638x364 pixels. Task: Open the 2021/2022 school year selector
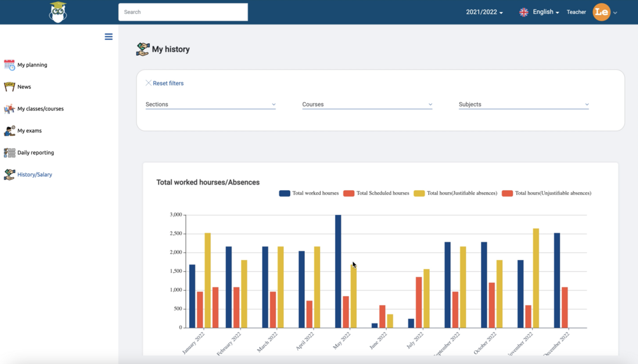coord(484,12)
